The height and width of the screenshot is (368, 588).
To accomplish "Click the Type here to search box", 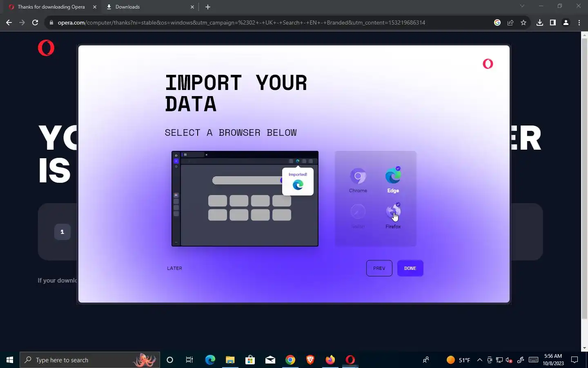I will coord(90,360).
